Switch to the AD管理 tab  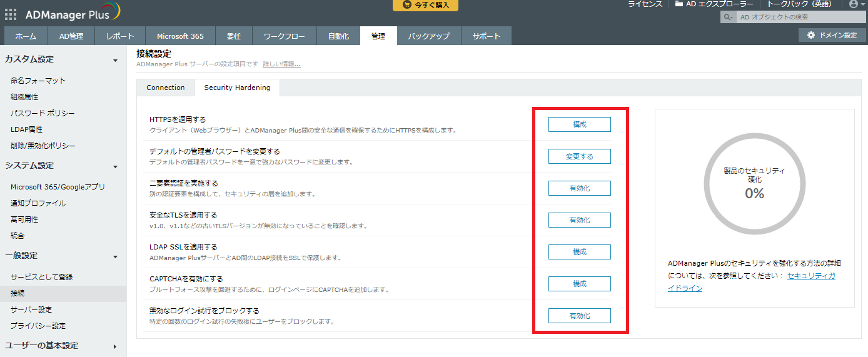point(71,36)
